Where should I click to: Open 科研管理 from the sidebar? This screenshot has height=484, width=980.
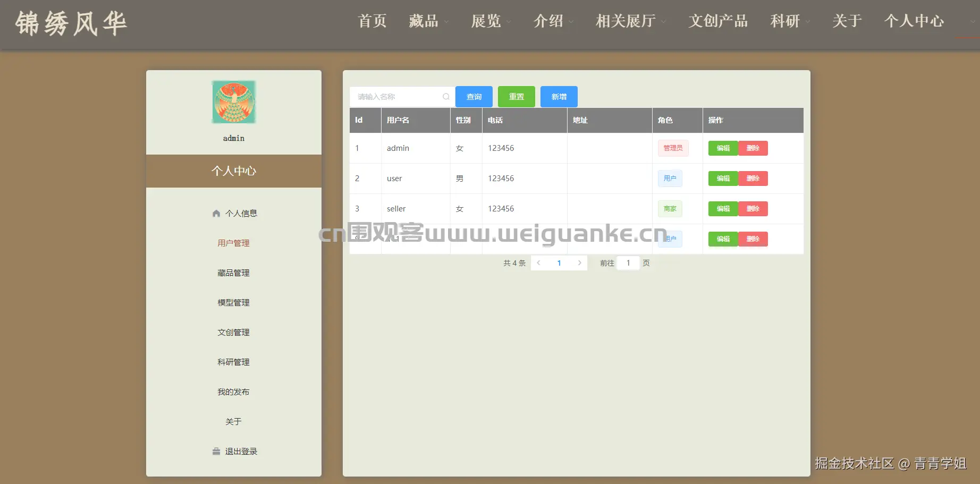coord(233,362)
